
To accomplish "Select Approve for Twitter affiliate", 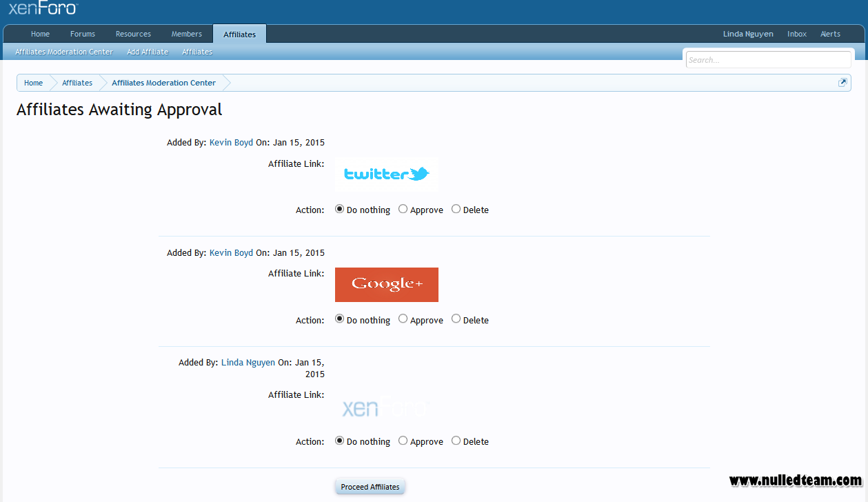I will tap(403, 209).
